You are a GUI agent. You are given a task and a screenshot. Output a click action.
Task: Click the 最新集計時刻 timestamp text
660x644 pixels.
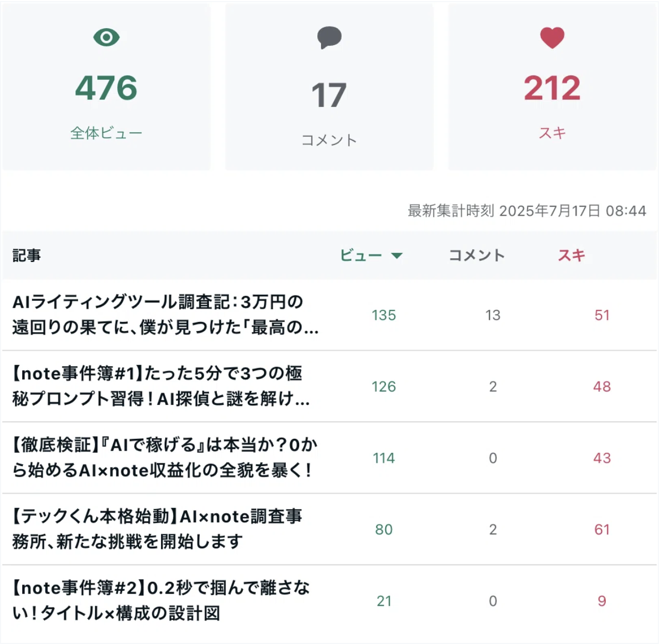click(x=527, y=211)
